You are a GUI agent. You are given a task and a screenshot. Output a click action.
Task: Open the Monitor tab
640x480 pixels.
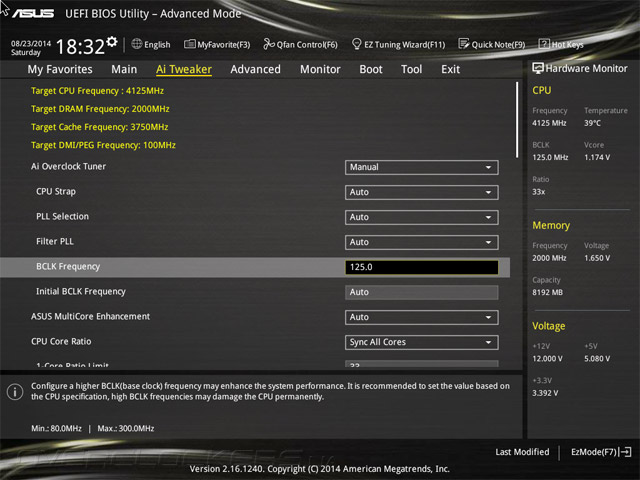(320, 69)
